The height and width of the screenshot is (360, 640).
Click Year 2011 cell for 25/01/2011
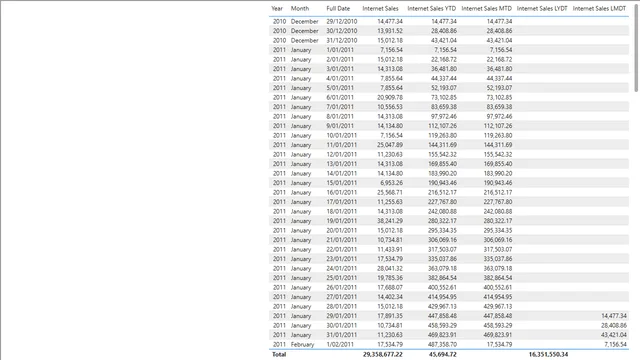[x=279, y=278]
